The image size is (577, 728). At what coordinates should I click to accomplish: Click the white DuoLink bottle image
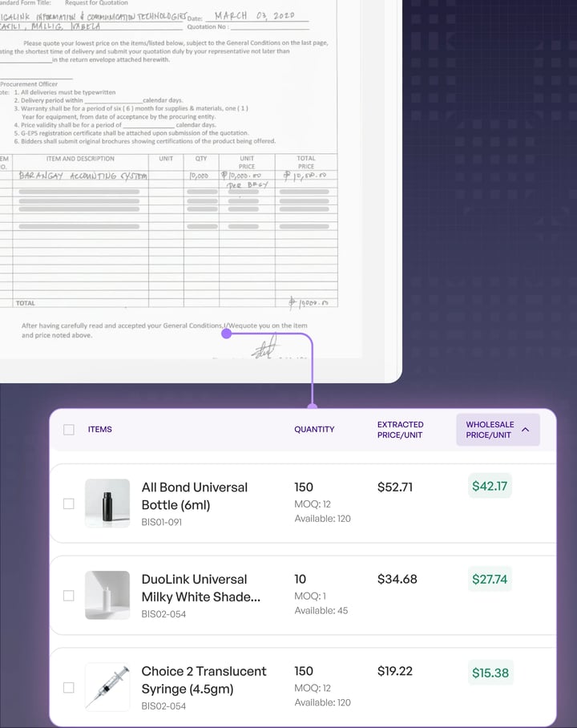click(107, 595)
